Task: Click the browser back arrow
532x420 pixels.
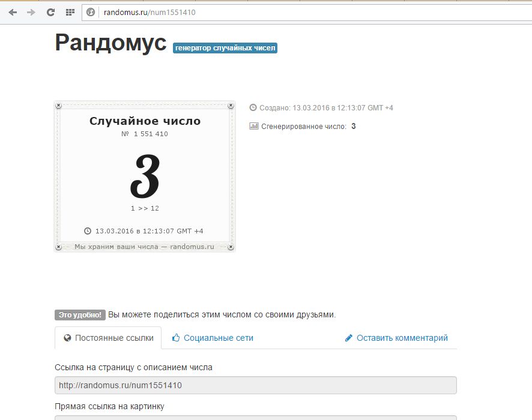Action: point(13,12)
